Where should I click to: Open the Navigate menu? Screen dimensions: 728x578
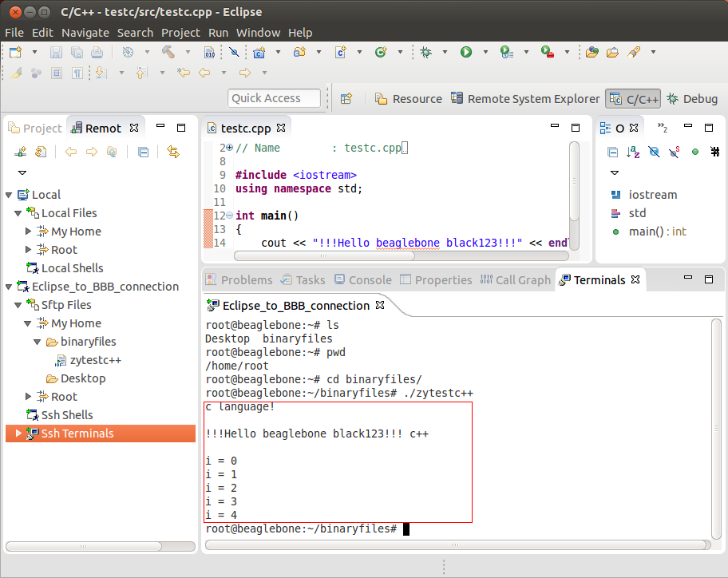[85, 33]
